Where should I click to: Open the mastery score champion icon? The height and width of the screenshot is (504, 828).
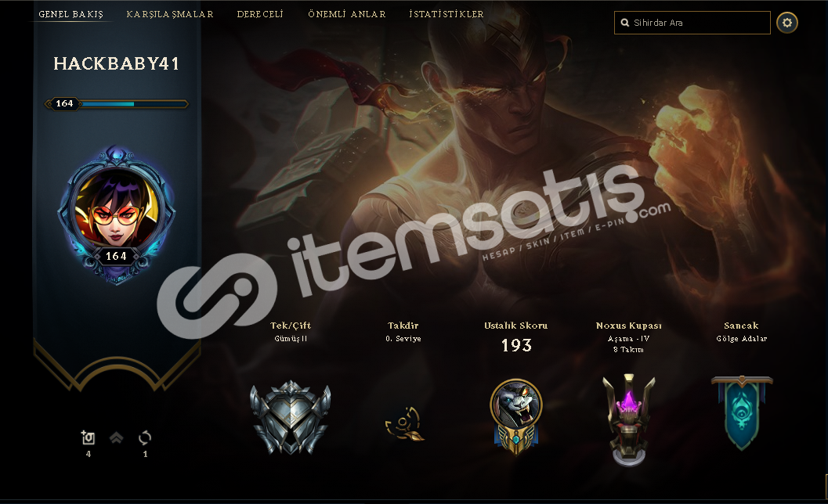tap(516, 416)
